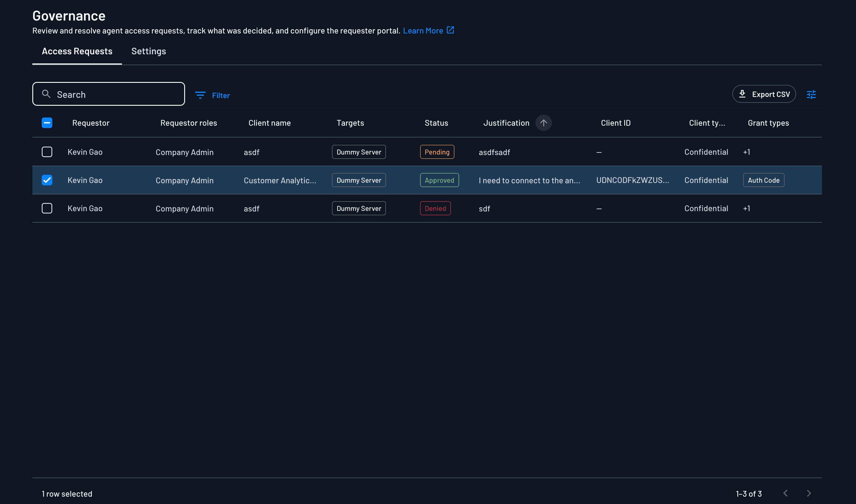The width and height of the screenshot is (856, 504).
Task: Click the '1 row selected' status text
Action: (67, 494)
